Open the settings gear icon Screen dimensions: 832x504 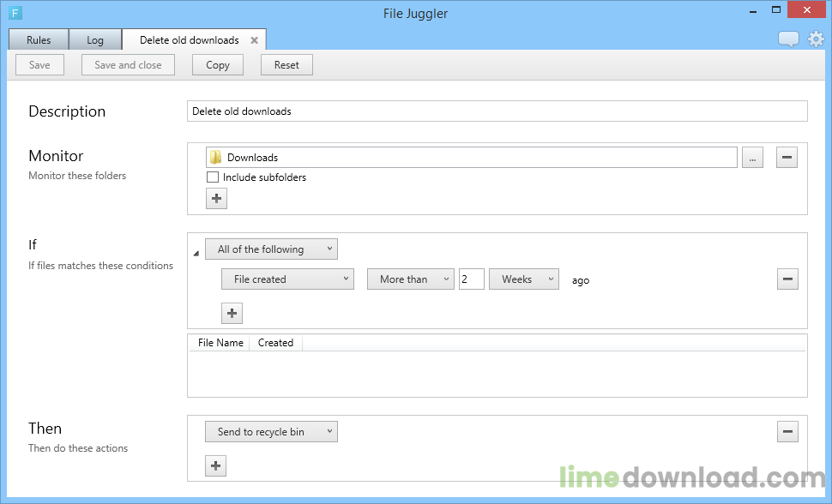814,39
